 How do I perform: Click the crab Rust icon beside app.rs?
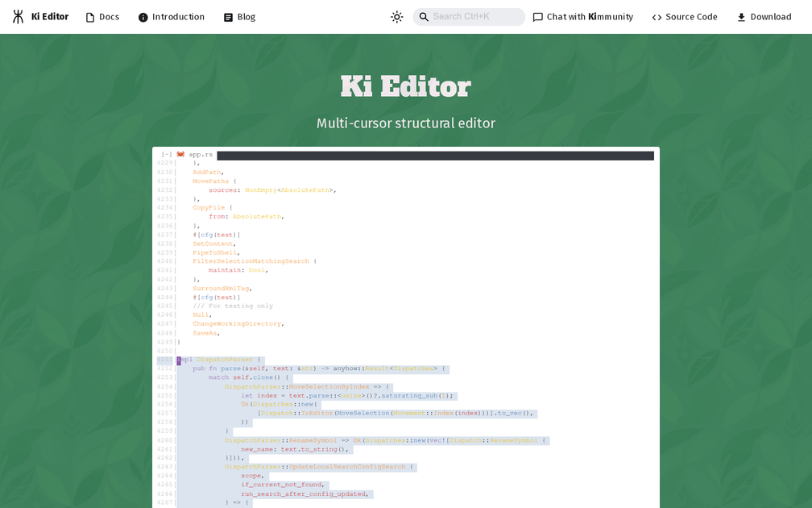[x=180, y=155]
